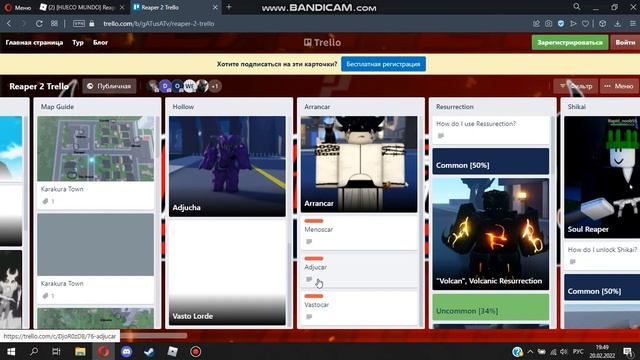Viewport: 640px width, 360px height.
Task: Click the Shikai list title
Action: click(576, 107)
